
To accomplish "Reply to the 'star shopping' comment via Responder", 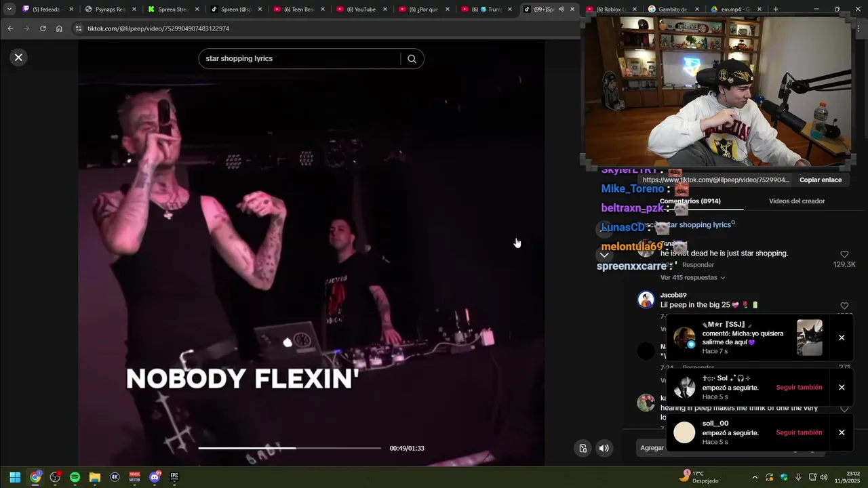I will point(698,265).
